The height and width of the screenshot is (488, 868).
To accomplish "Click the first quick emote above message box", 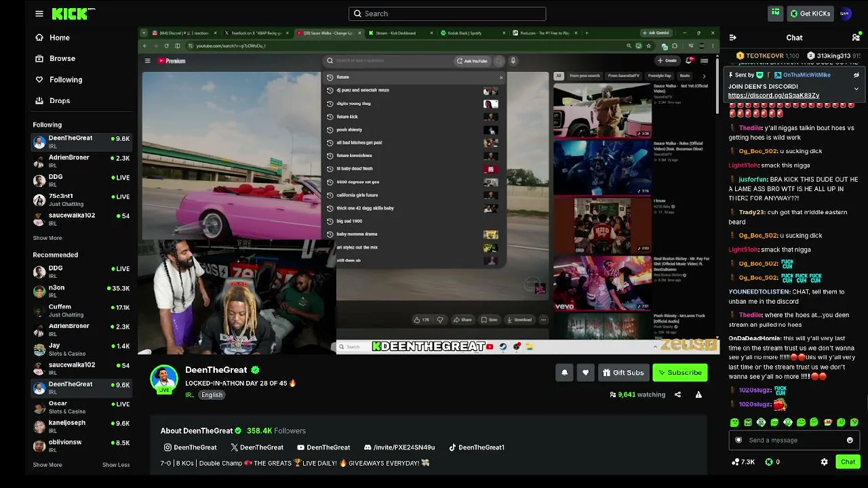I will point(734,422).
